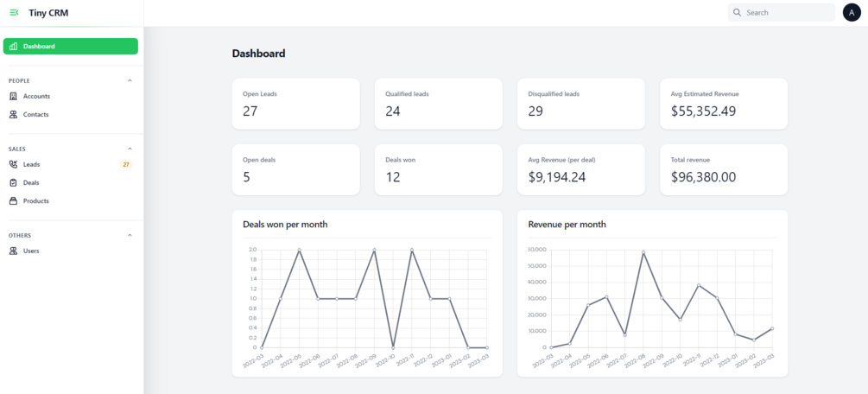Focus the Search input field
The width and height of the screenshot is (868, 394).
(x=782, y=12)
